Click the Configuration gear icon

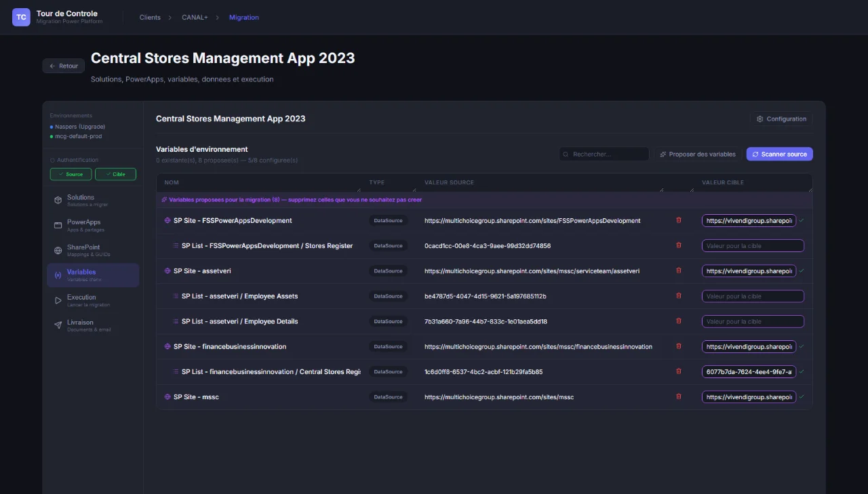pos(760,119)
